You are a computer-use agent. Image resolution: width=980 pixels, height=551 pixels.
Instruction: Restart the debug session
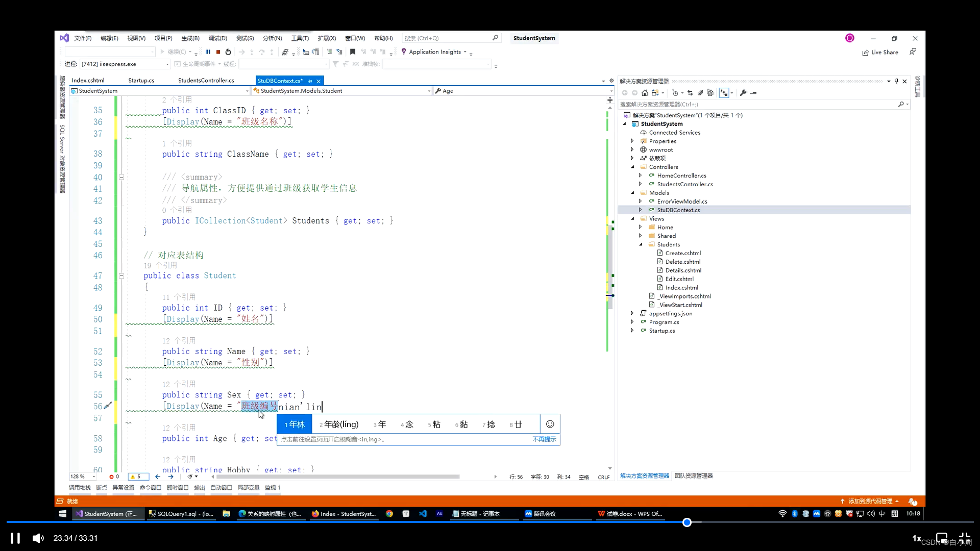pos(228,52)
